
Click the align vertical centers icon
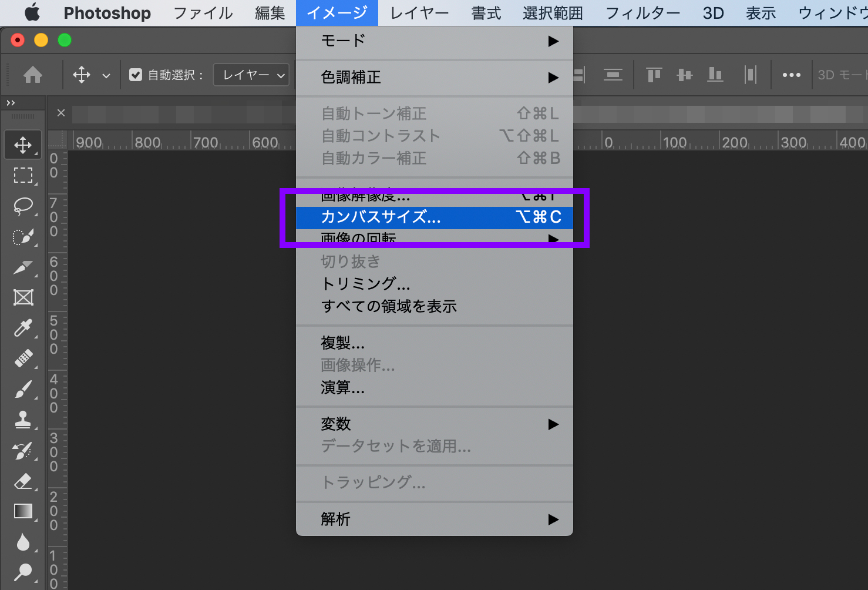(684, 75)
